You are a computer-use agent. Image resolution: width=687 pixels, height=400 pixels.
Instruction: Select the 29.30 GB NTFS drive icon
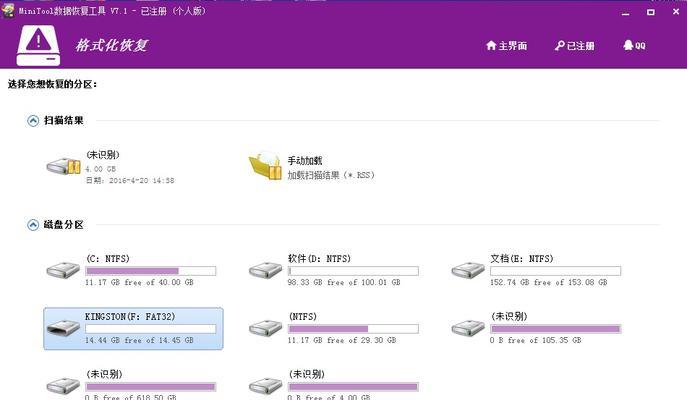266,328
